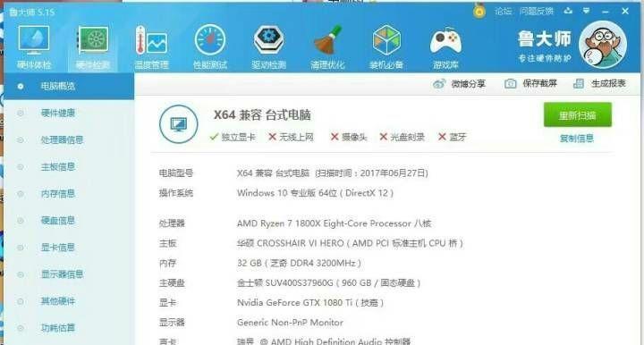Click the 32 GB DDR4 3200MHz memory text

point(299,263)
